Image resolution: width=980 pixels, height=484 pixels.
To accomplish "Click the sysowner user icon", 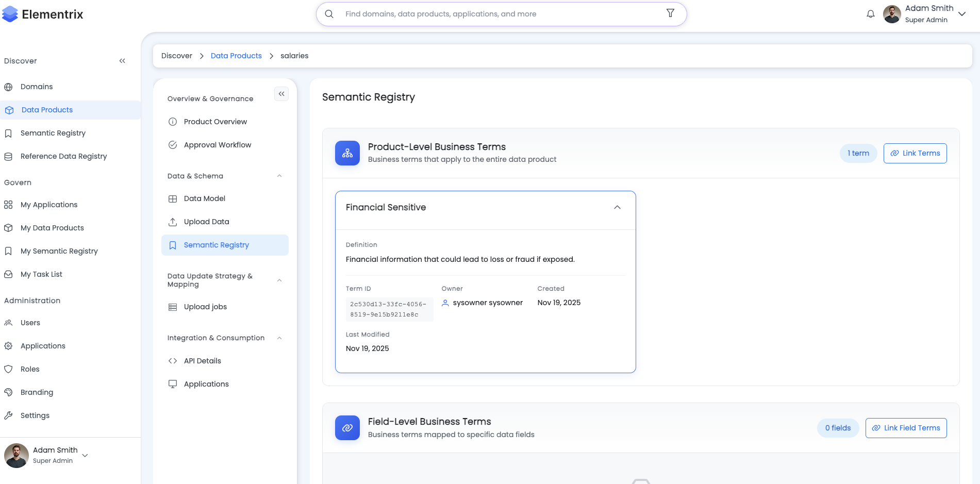I will point(445,303).
